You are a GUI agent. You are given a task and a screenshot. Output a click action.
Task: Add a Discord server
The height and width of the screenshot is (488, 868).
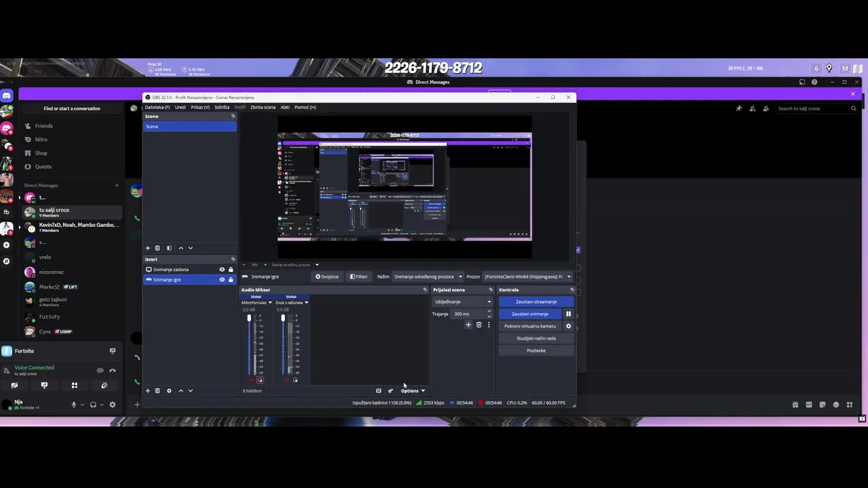click(6, 245)
